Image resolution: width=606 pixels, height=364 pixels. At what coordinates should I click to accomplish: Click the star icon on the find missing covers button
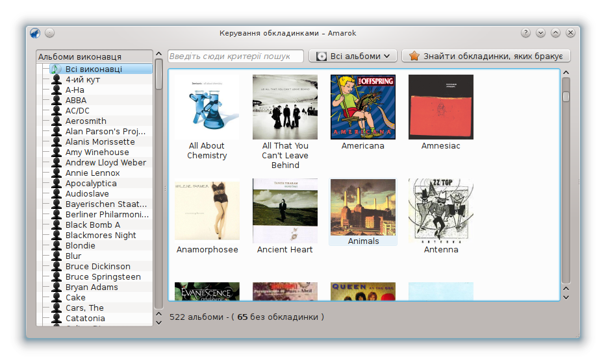click(x=414, y=56)
